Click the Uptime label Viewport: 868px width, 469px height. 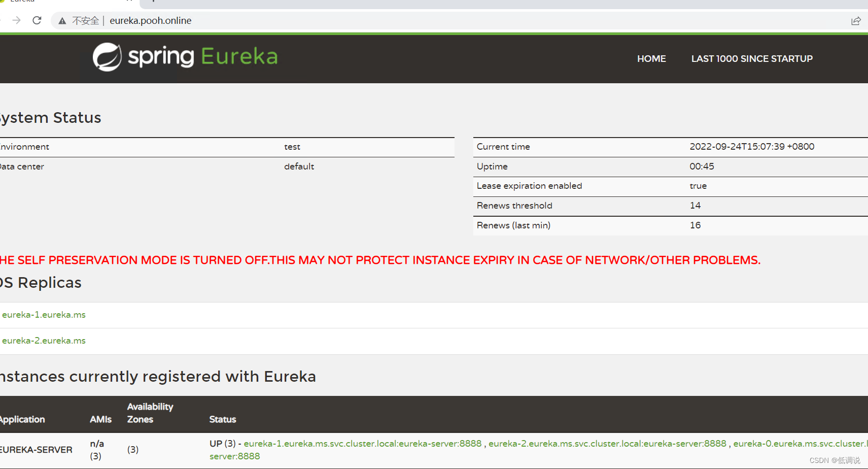pyautogui.click(x=492, y=166)
